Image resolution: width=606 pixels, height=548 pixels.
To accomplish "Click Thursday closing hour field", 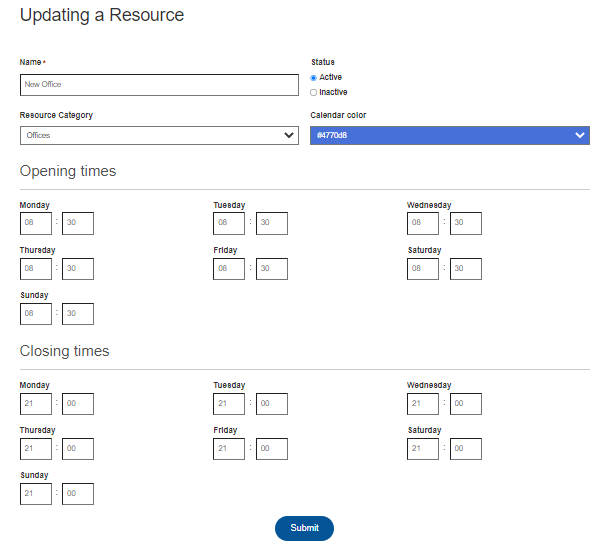I will click(36, 449).
